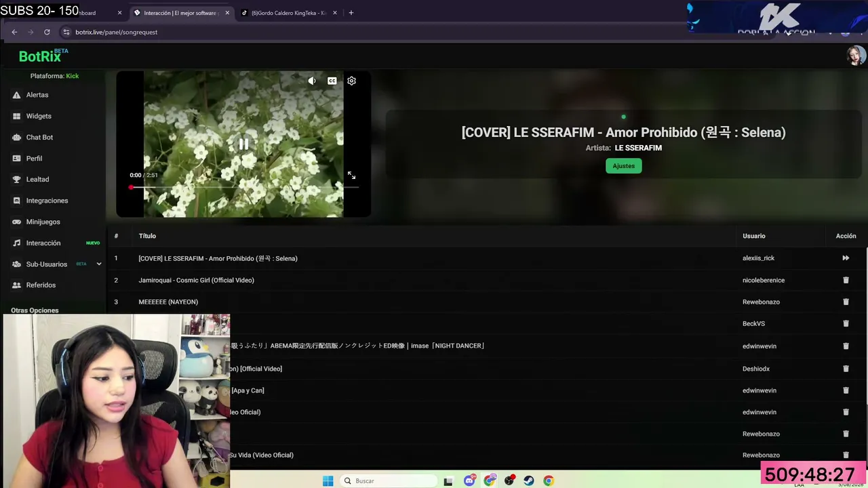Expand the Sub-Usuarios submenu arrow
The height and width of the screenshot is (488, 868).
pos(98,264)
